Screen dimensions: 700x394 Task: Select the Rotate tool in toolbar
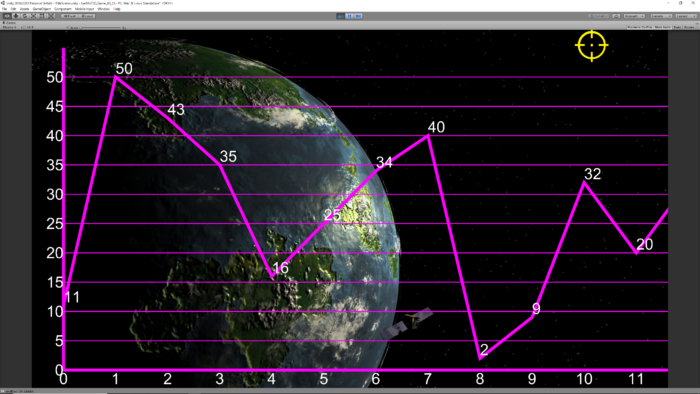[25, 16]
